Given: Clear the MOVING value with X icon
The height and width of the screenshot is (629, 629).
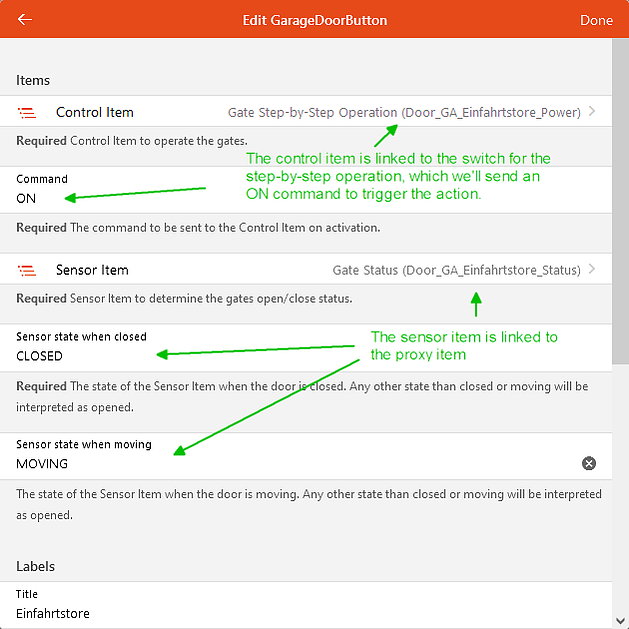Looking at the screenshot, I should click(x=588, y=463).
